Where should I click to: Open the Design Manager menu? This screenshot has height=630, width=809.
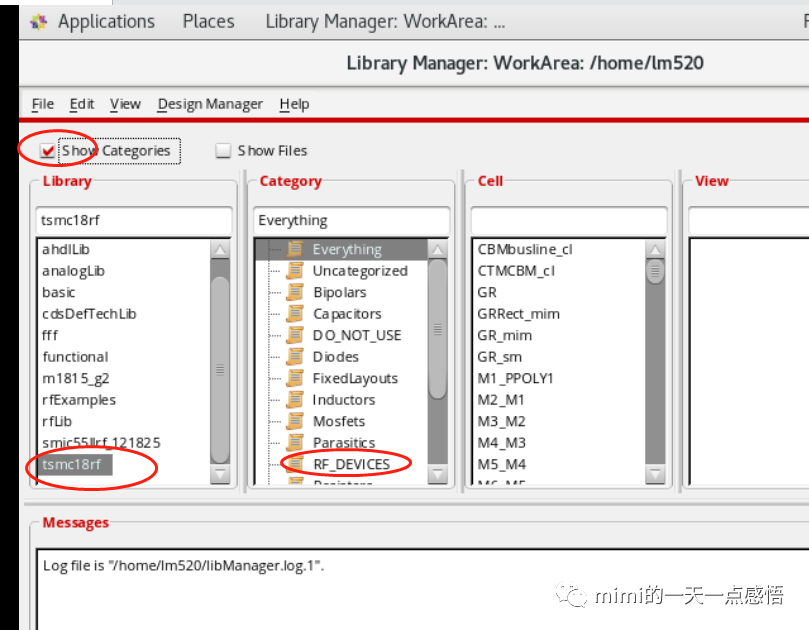point(211,104)
